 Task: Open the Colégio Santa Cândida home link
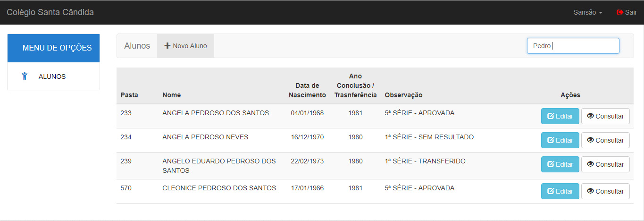50,12
